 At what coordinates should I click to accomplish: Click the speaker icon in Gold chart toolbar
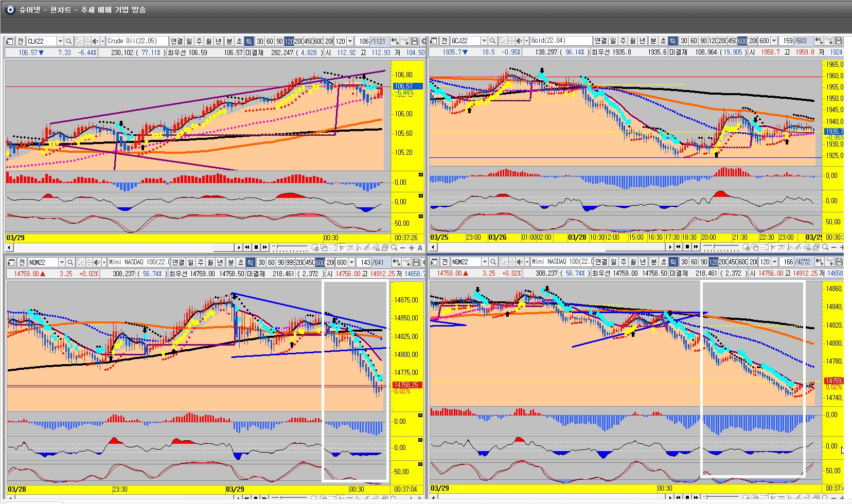(x=520, y=41)
